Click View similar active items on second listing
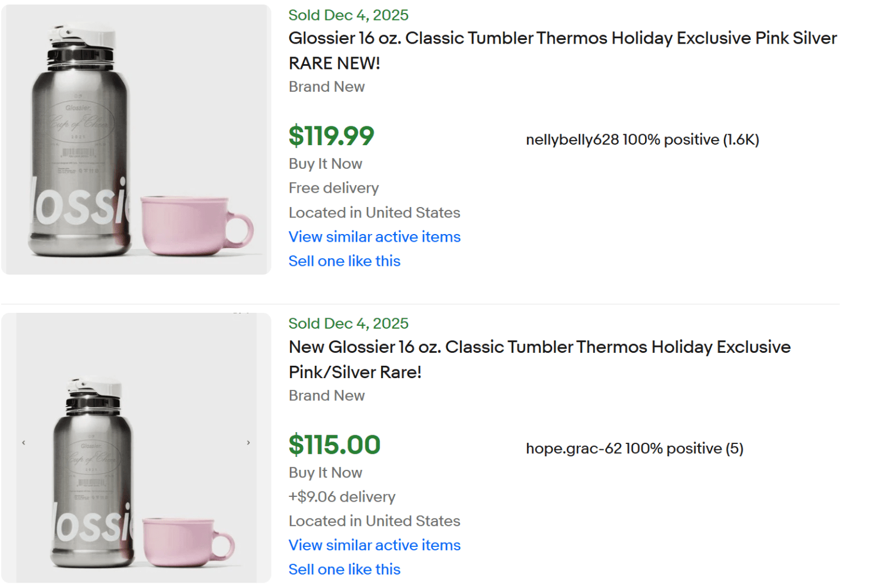Screen dimensions: 882x588 [374, 545]
